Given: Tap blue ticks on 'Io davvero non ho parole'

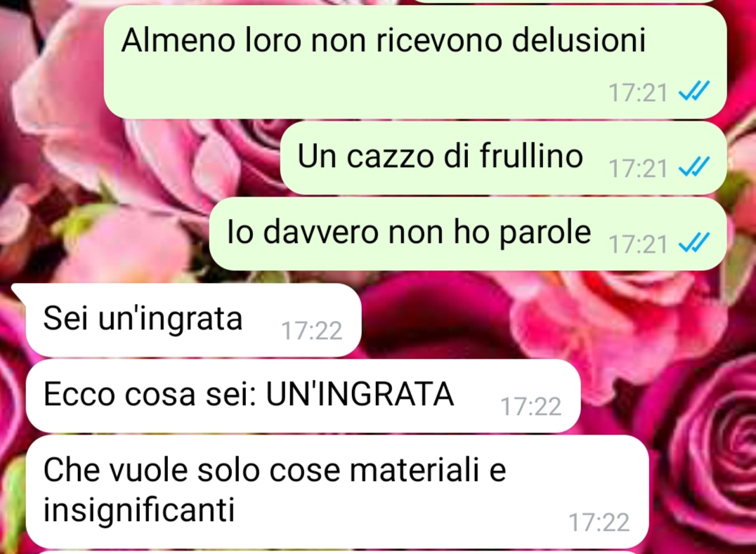Looking at the screenshot, I should (x=693, y=242).
